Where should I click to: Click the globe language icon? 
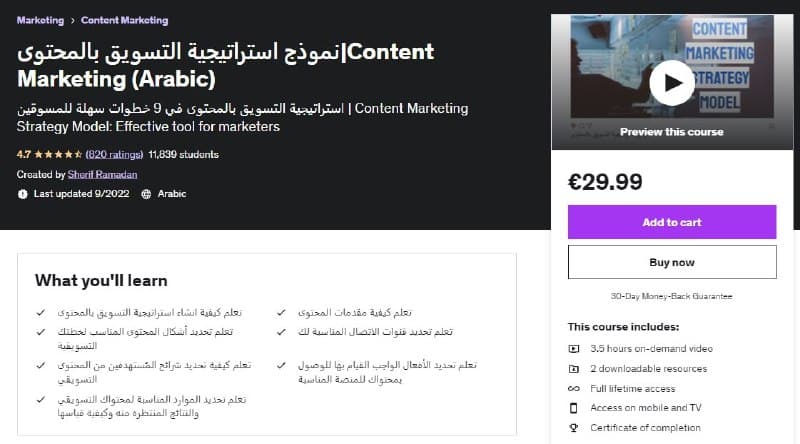[147, 194]
